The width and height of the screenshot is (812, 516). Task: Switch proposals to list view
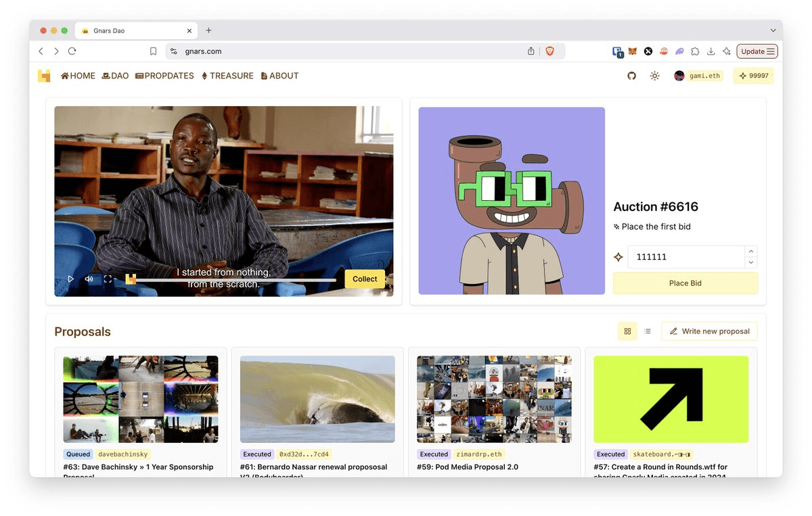(648, 331)
